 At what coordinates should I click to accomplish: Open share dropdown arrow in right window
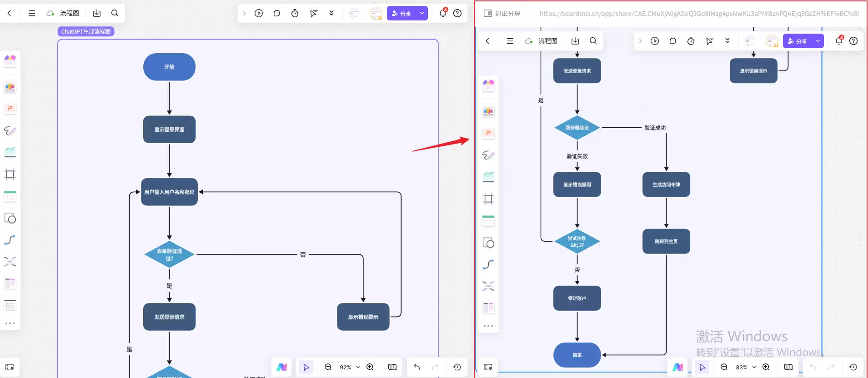pos(818,41)
